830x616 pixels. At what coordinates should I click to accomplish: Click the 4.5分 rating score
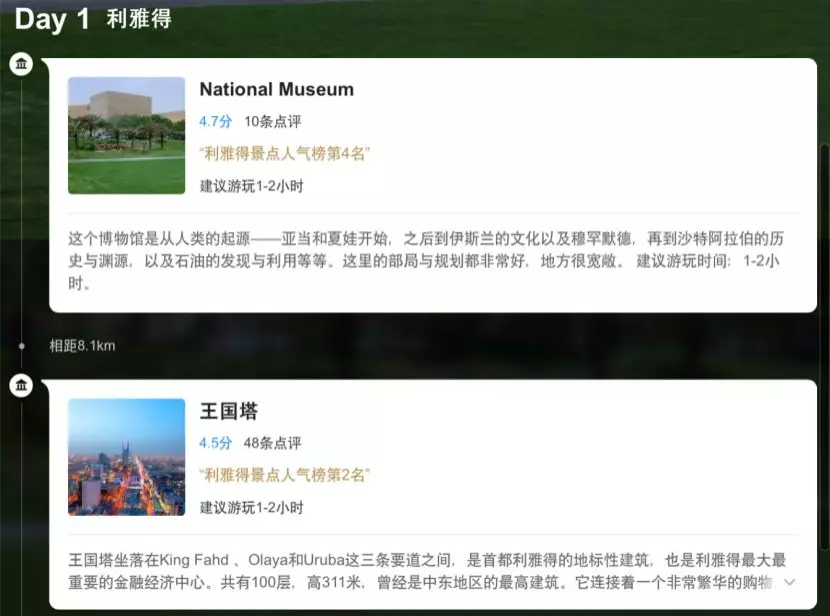(x=215, y=443)
